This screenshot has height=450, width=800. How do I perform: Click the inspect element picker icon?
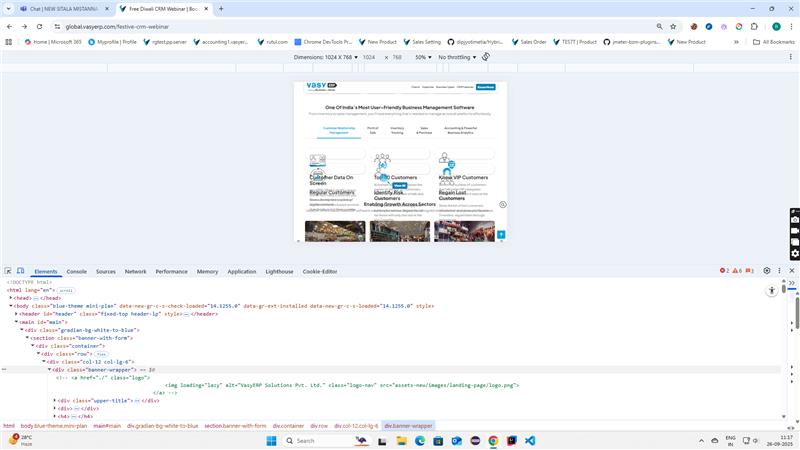pyautogui.click(x=7, y=271)
